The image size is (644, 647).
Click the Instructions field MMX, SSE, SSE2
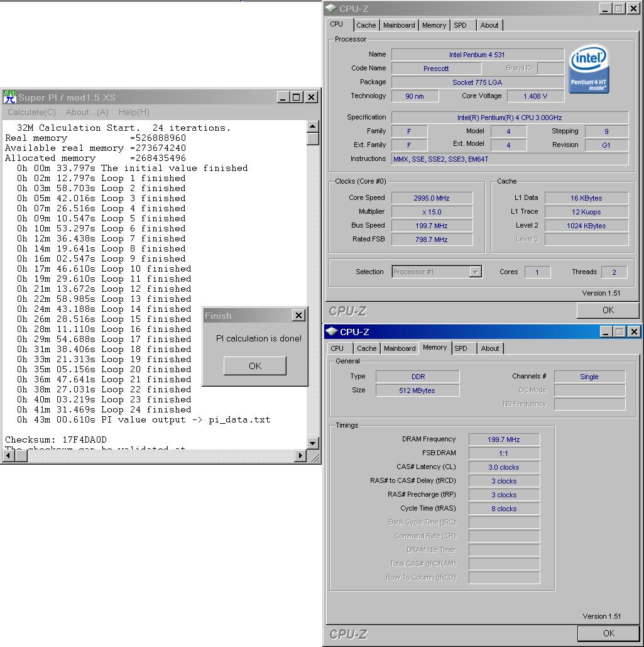510,159
